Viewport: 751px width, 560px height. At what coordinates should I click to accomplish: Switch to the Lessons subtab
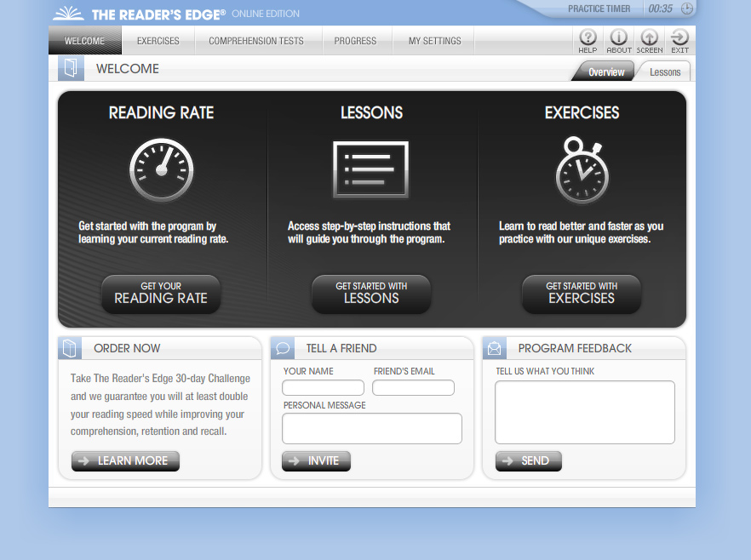[665, 71]
